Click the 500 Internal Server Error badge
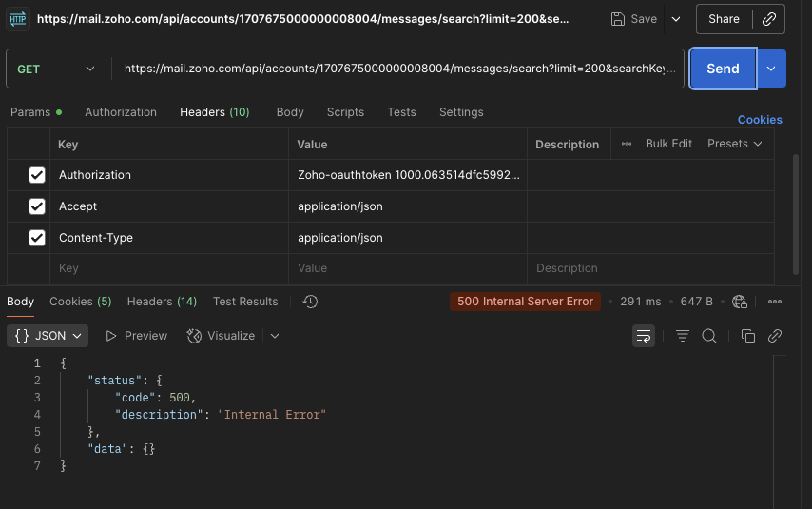812x509 pixels. click(x=525, y=302)
